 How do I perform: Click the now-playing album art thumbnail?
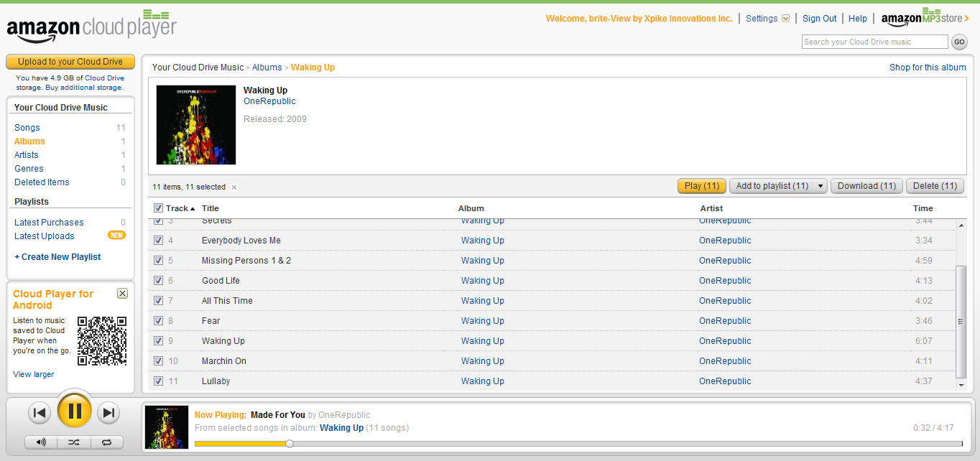pyautogui.click(x=167, y=428)
